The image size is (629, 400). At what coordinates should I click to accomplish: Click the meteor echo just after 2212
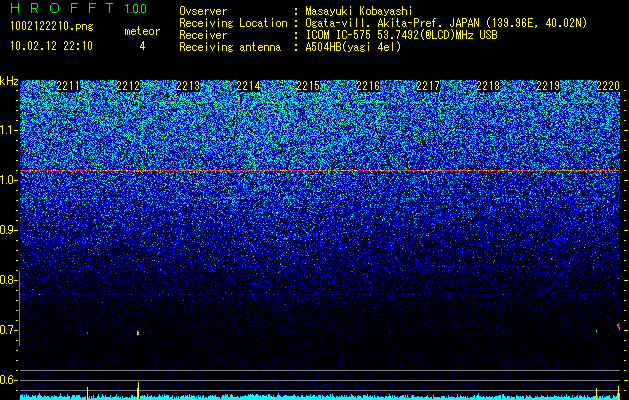138,332
